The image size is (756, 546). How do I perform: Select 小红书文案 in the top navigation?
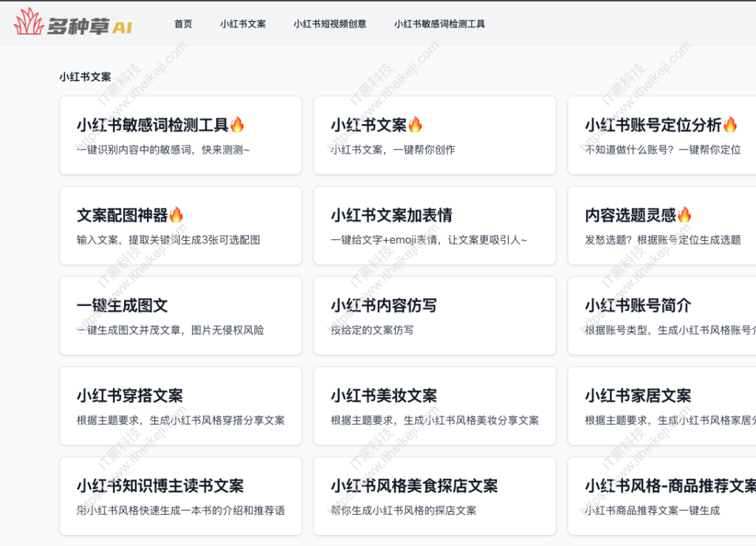pos(243,24)
